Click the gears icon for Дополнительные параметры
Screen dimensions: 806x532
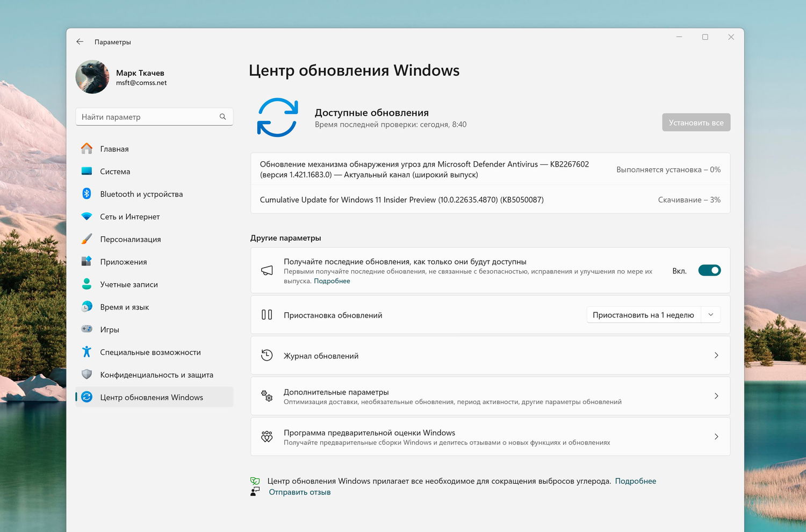coord(267,396)
